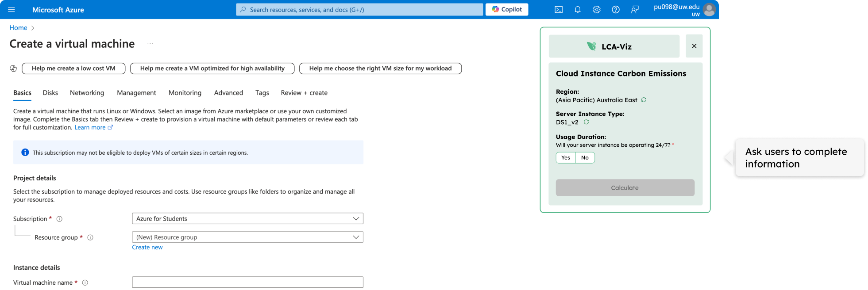Click the info icon in the subscription notice
The width and height of the screenshot is (868, 290).
25,153
